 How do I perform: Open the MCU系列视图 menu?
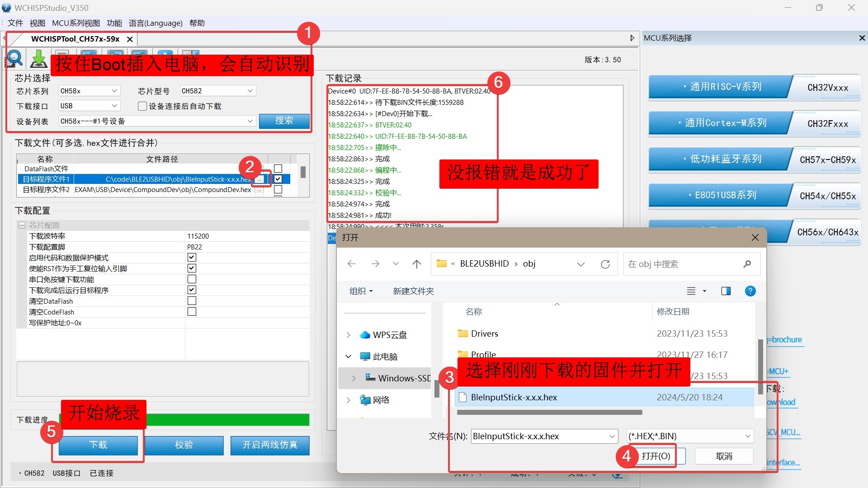coord(75,23)
